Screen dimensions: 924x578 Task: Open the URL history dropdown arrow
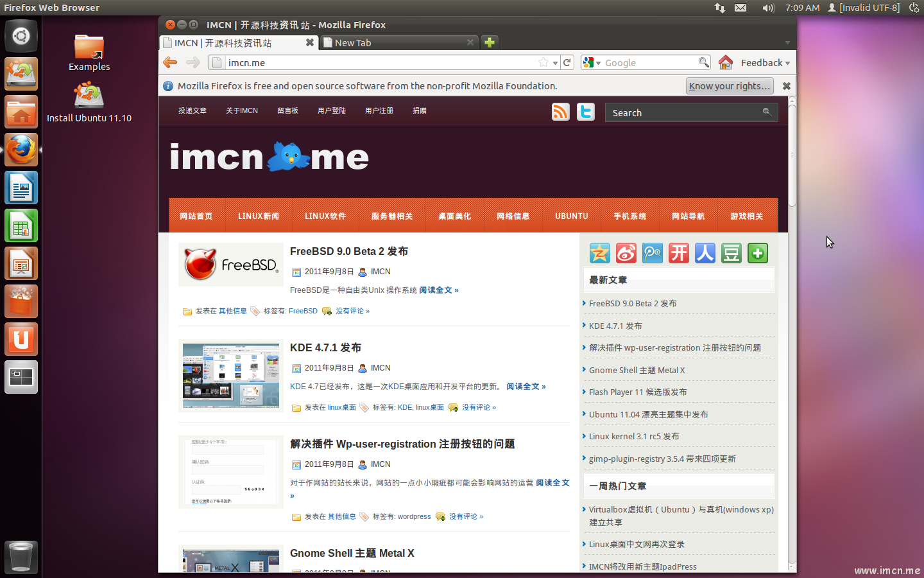point(555,63)
